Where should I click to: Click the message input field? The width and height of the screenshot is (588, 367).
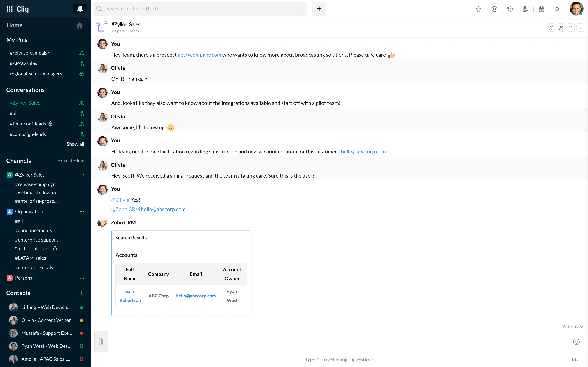click(339, 342)
